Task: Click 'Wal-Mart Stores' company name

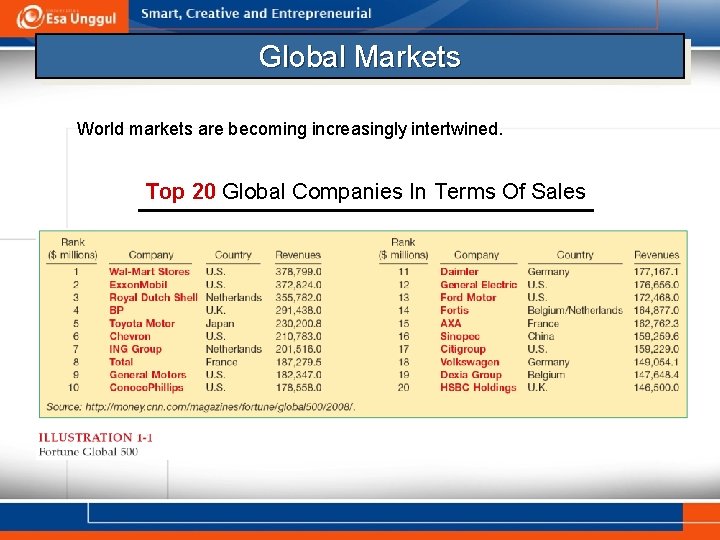Action: coord(149,271)
